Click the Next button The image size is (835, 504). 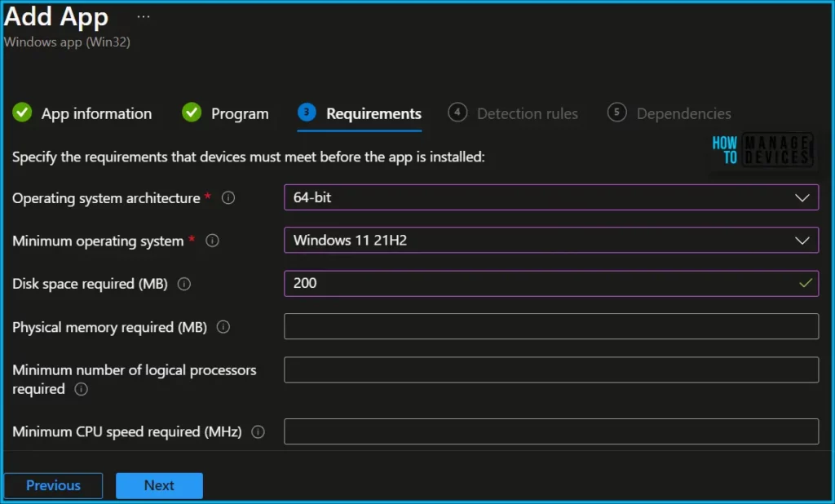point(159,485)
